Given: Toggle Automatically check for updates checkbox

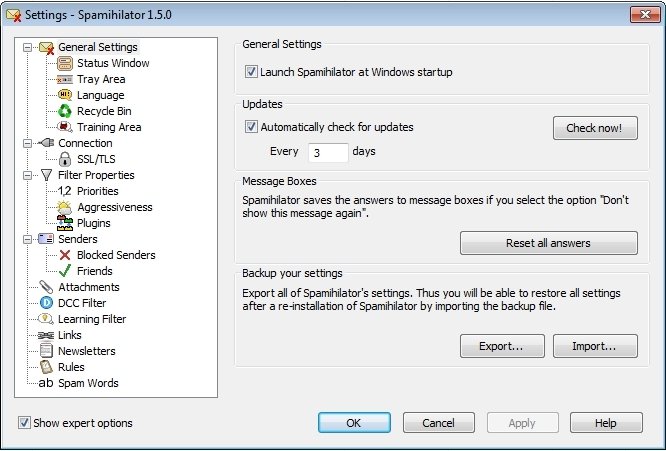Looking at the screenshot, I should pyautogui.click(x=251, y=127).
